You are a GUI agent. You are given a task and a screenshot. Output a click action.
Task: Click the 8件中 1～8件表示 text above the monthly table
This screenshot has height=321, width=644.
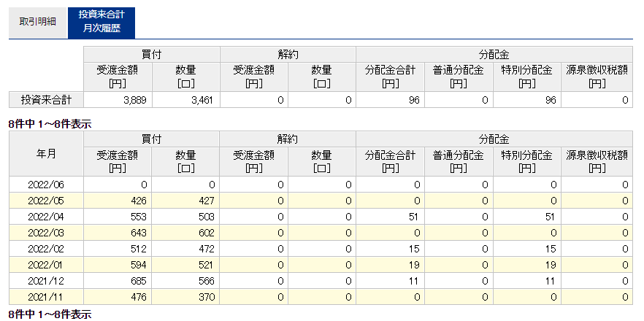[50, 124]
